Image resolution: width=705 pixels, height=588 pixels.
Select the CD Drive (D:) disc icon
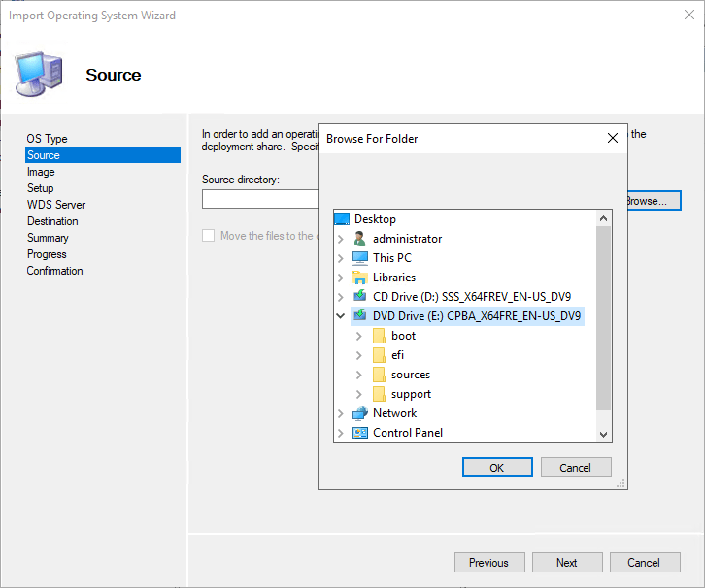(360, 297)
